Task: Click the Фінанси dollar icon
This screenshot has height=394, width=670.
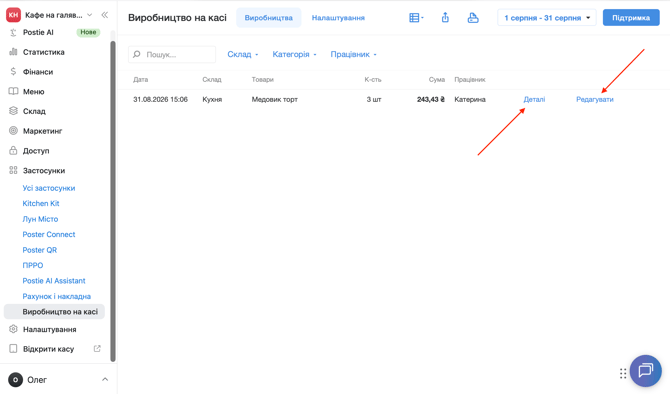Action: point(13,71)
